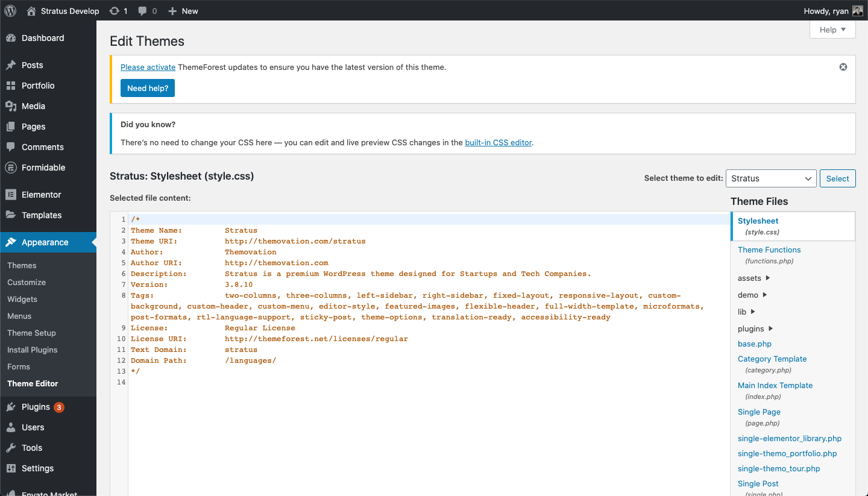The width and height of the screenshot is (868, 496).
Task: Click the Need help? button
Action: pyautogui.click(x=148, y=88)
